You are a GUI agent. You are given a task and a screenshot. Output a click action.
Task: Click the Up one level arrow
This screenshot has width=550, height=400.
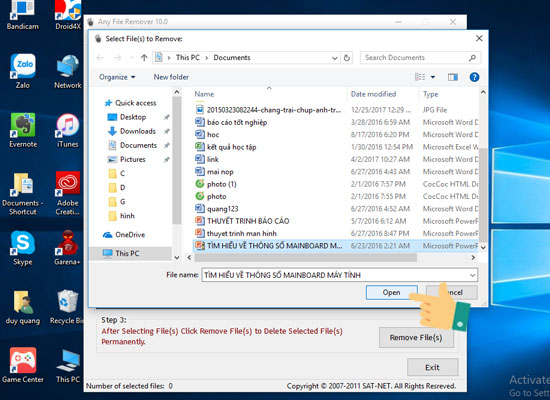[144, 58]
